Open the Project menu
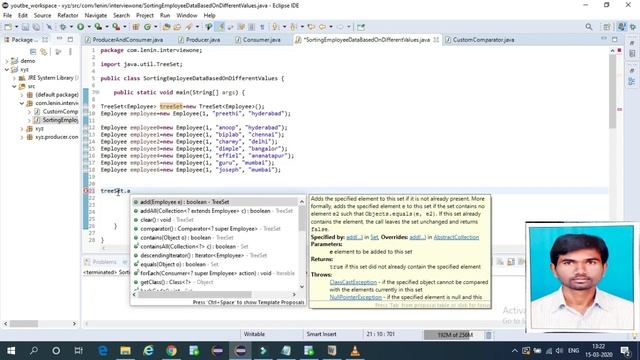The image size is (640, 360). [145, 16]
